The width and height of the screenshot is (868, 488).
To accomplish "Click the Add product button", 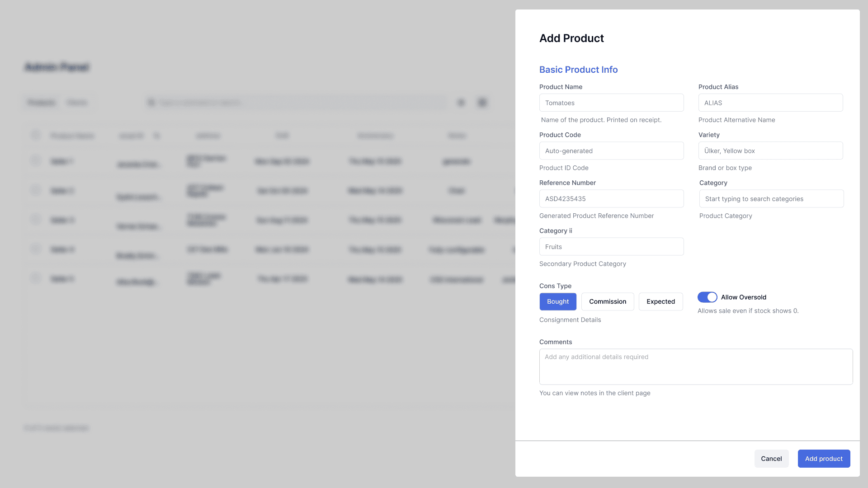I will pos(824,459).
